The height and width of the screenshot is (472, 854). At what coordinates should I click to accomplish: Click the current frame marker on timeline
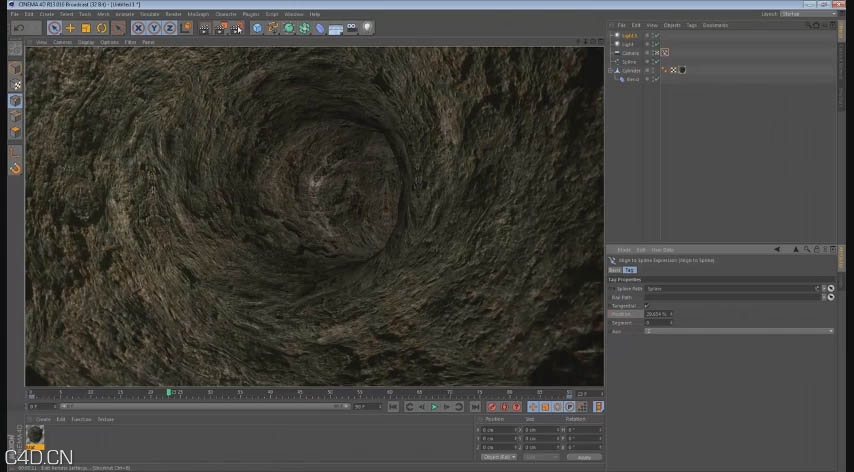169,393
